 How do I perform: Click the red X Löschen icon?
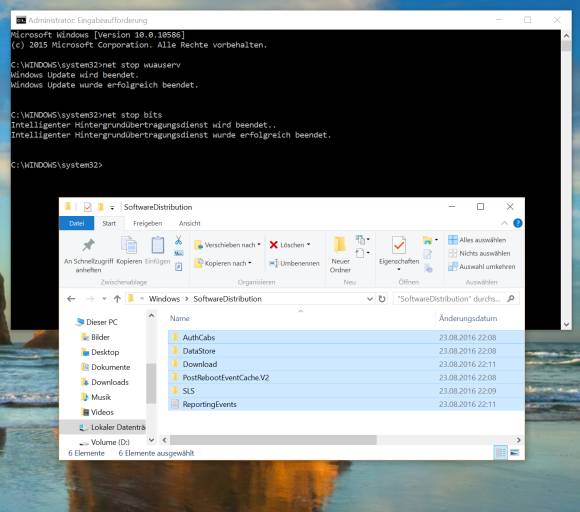[x=273, y=245]
